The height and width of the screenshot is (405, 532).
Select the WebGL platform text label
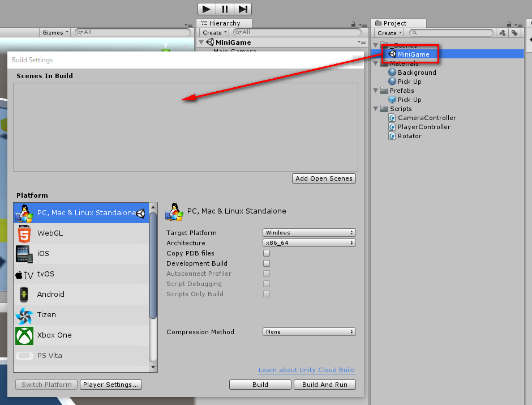pos(50,233)
